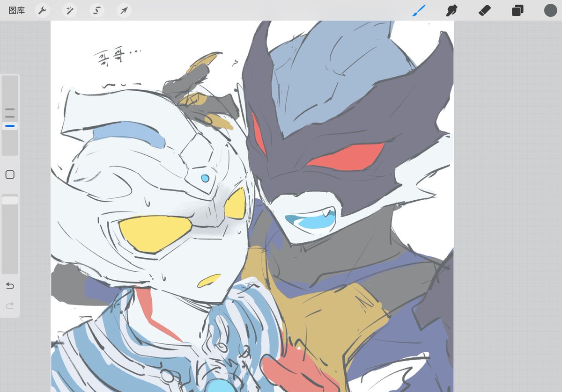The width and height of the screenshot is (562, 392).
Task: Click the drawing canvas artwork
Action: [252, 206]
